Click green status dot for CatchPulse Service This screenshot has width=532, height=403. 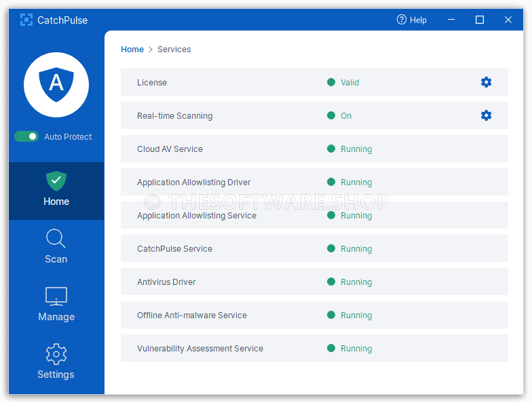(x=331, y=248)
